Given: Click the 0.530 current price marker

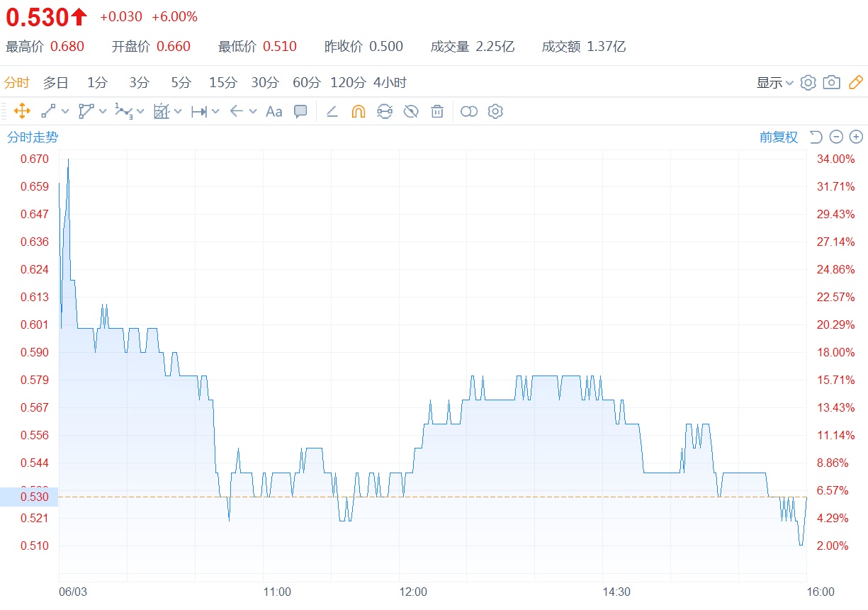Looking at the screenshot, I should 29,497.
